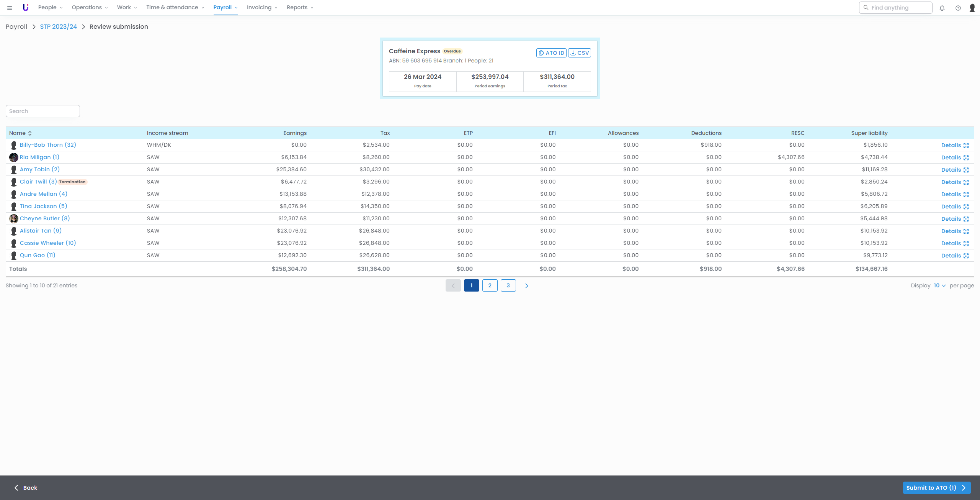The width and height of the screenshot is (980, 500).
Task: Submit to ATO button
Action: [x=936, y=487]
